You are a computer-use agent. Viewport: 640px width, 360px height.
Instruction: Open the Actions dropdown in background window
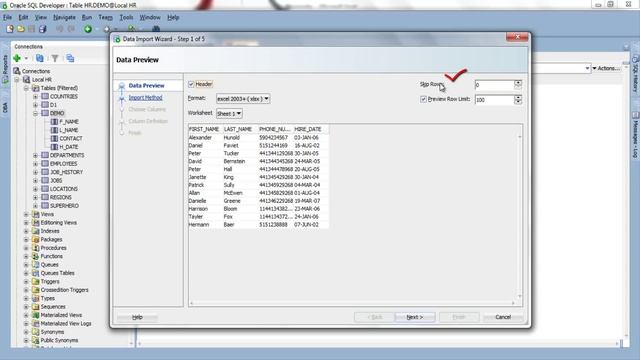click(x=606, y=68)
